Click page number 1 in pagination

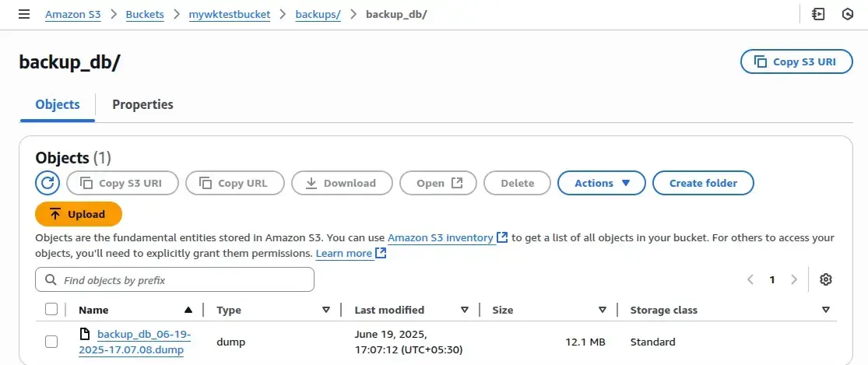tap(772, 280)
